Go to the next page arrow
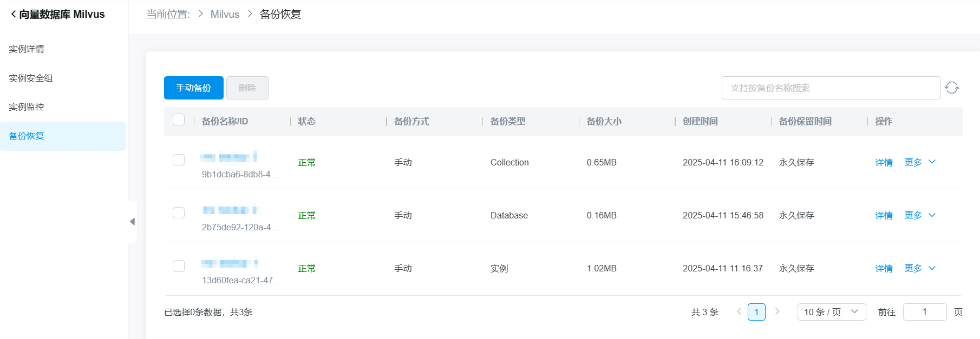The height and width of the screenshot is (339, 980). (778, 311)
